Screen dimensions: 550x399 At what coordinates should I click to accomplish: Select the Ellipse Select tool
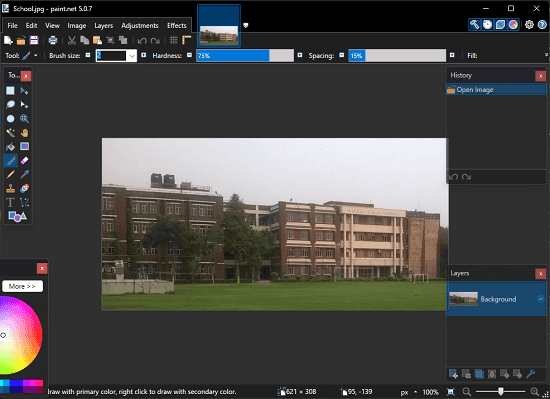point(11,119)
